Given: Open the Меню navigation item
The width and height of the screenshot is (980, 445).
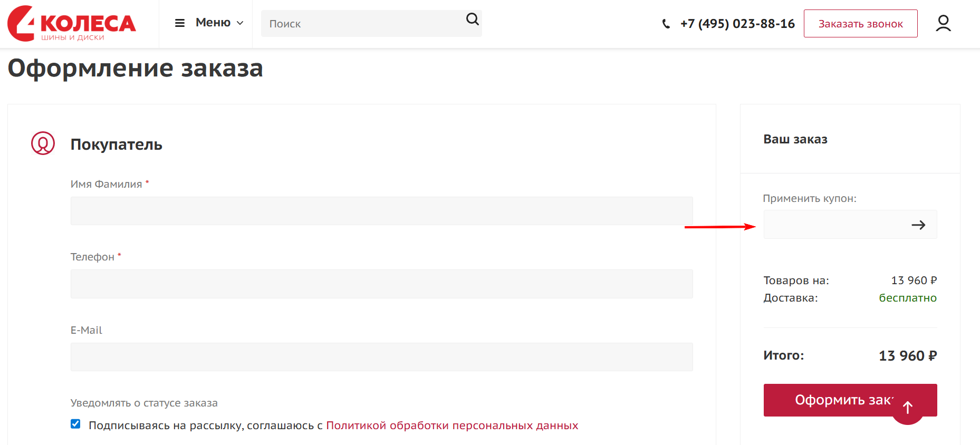Looking at the screenshot, I should pos(213,23).
